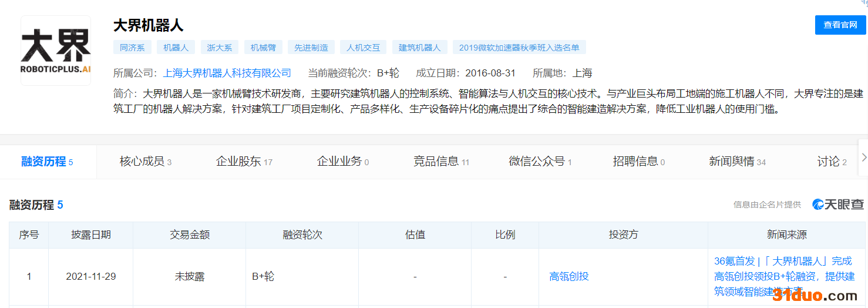Click the 大界 ROBOTICPLUS.AI company logo

pos(56,51)
